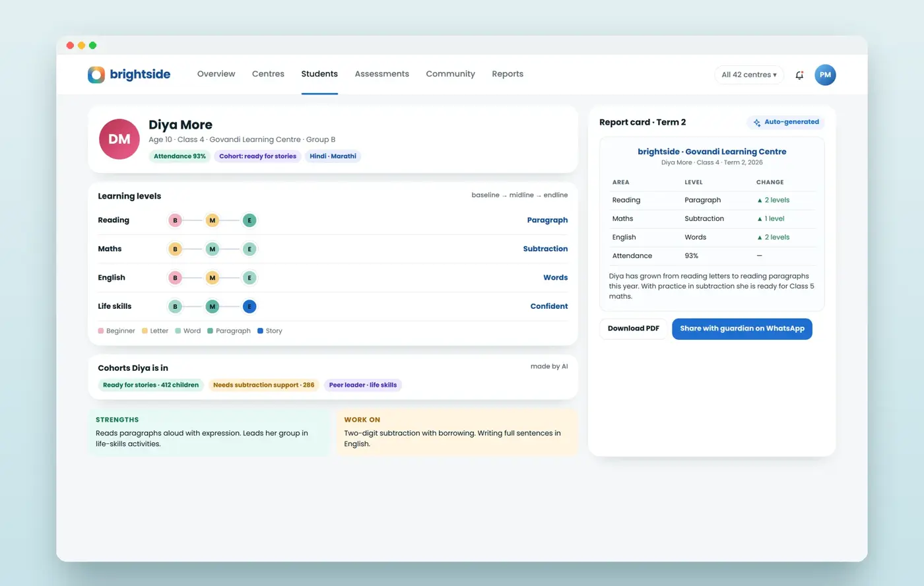This screenshot has height=586, width=924.
Task: Click the DM student avatar
Action: (119, 139)
